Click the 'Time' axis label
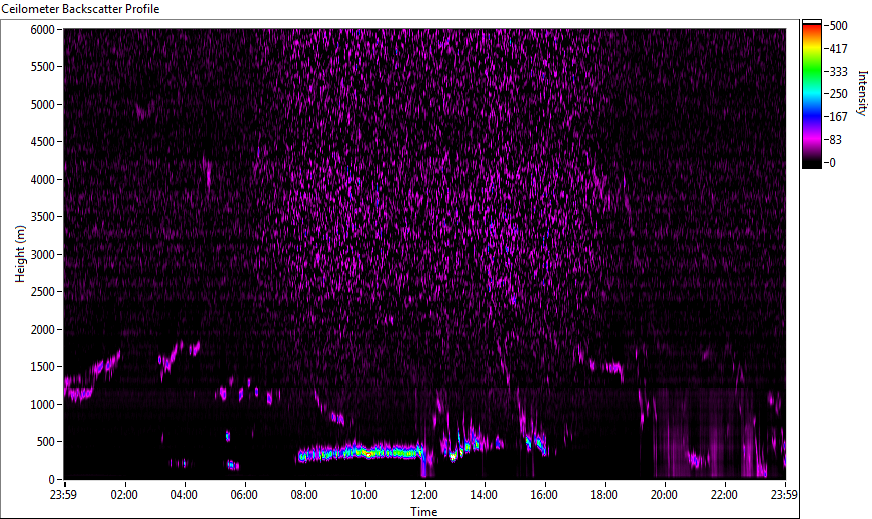 coord(424,512)
